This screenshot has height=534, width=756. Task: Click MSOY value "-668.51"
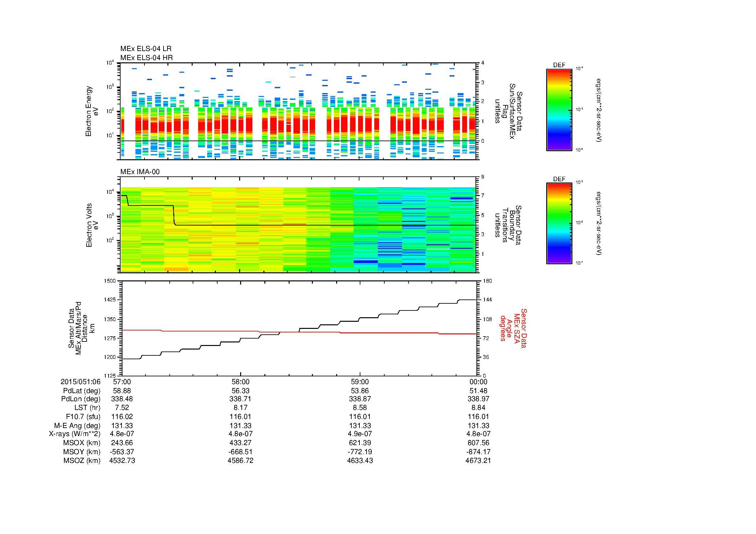[x=241, y=452]
